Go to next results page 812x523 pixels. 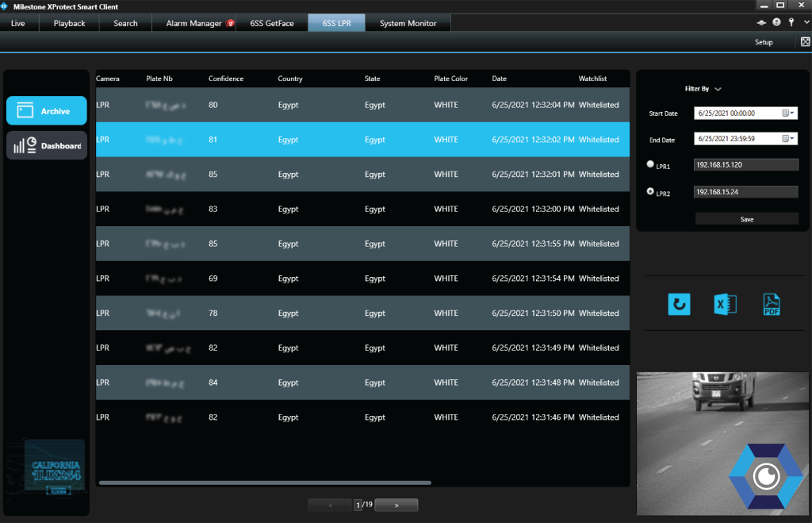click(x=396, y=505)
